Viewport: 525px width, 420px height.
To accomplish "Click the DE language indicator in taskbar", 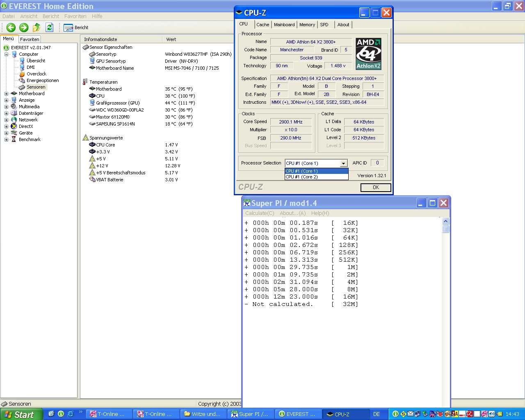I will tap(377, 414).
